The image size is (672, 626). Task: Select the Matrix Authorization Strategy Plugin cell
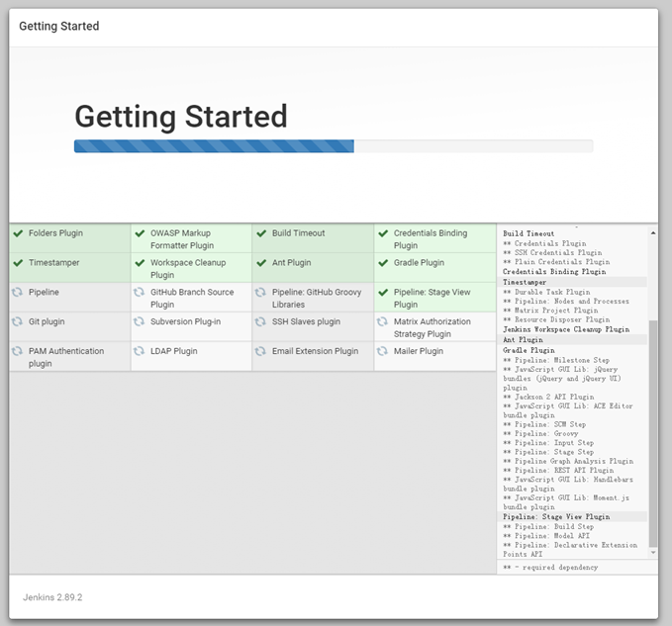(434, 327)
